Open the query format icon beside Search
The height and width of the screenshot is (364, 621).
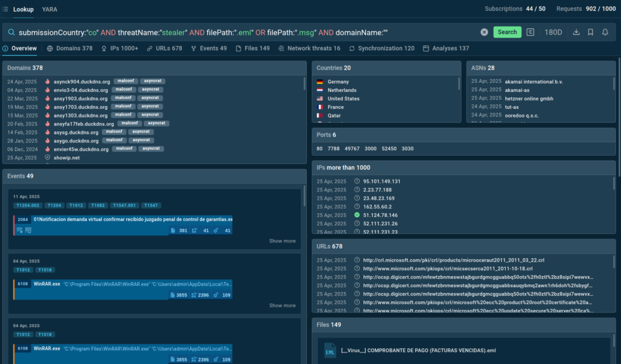531,32
